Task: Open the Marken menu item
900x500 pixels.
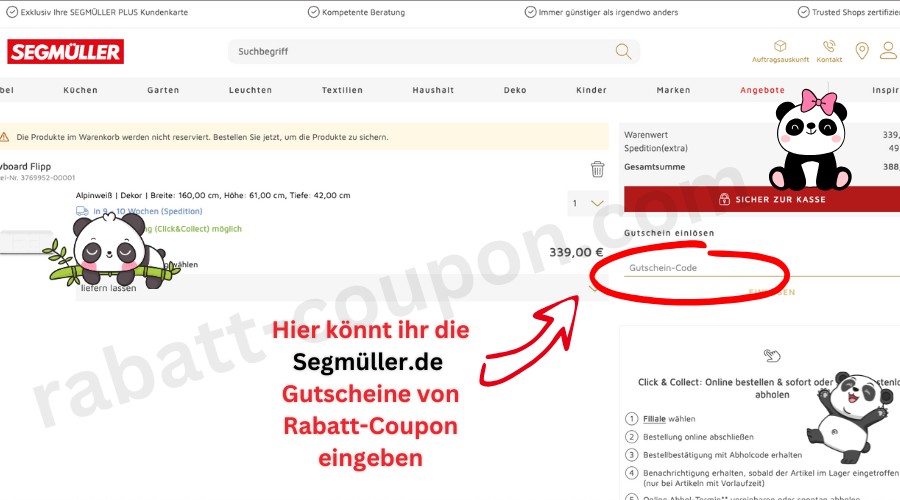Action: [x=673, y=90]
